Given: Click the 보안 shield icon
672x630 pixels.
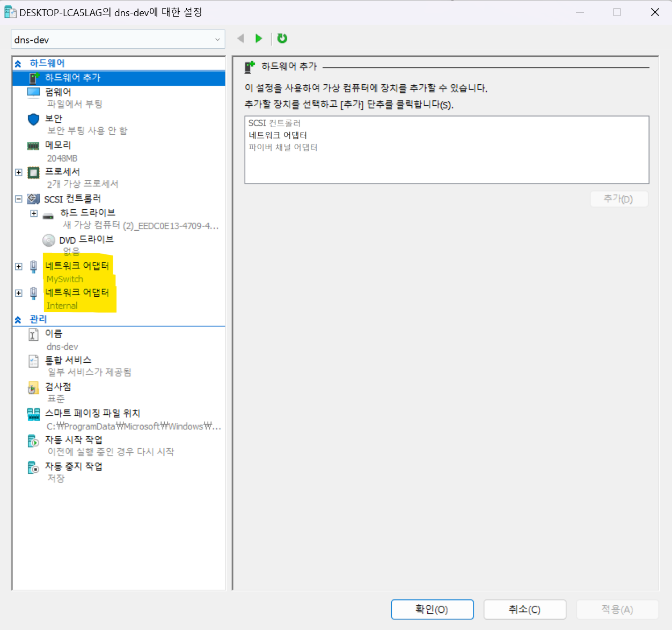Looking at the screenshot, I should pyautogui.click(x=33, y=119).
